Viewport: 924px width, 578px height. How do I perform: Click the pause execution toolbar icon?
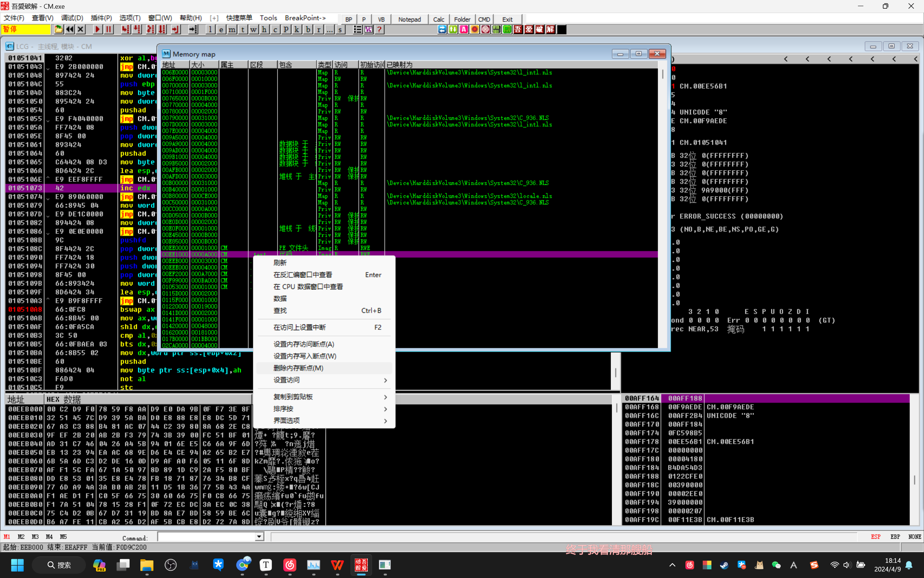click(108, 29)
